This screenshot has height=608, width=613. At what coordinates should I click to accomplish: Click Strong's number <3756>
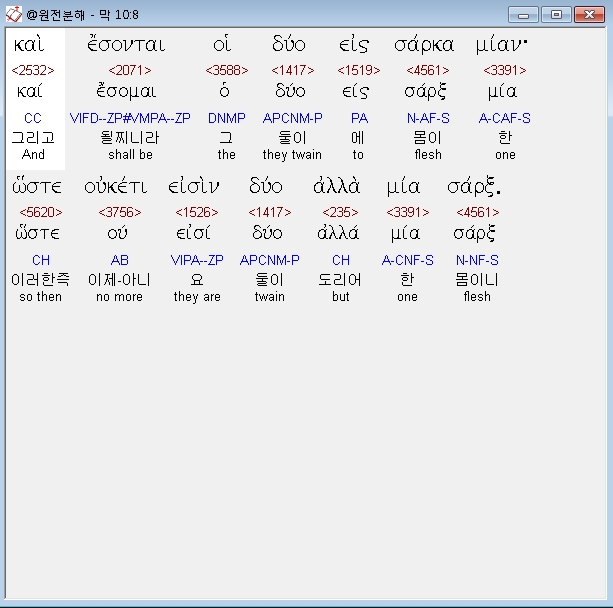(120, 212)
